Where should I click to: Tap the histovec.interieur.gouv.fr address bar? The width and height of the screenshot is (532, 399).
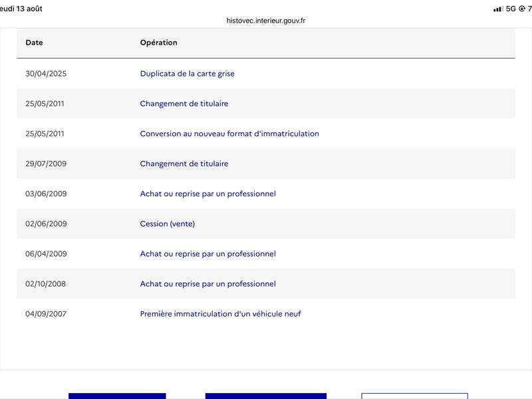[265, 21]
